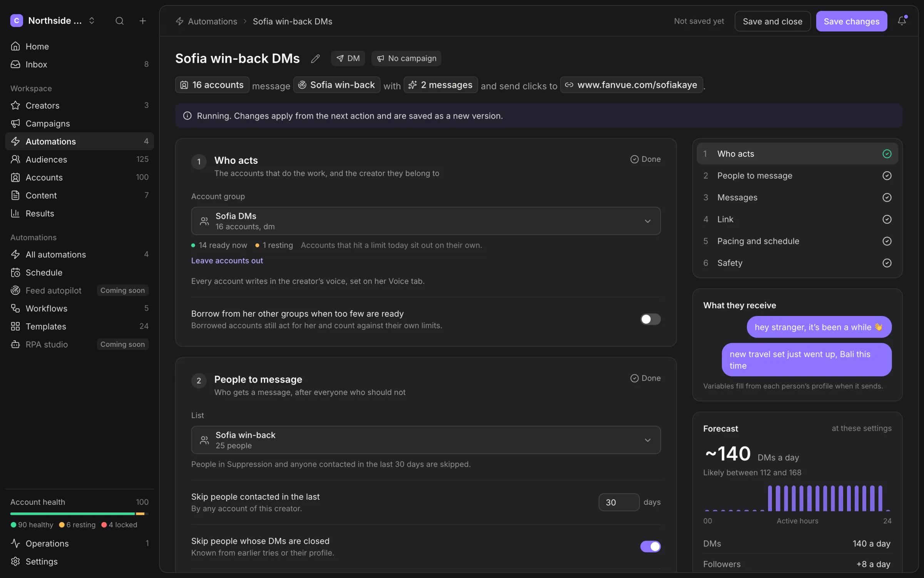Jump to step 4 Link
This screenshot has width=924, height=578.
click(x=797, y=219)
